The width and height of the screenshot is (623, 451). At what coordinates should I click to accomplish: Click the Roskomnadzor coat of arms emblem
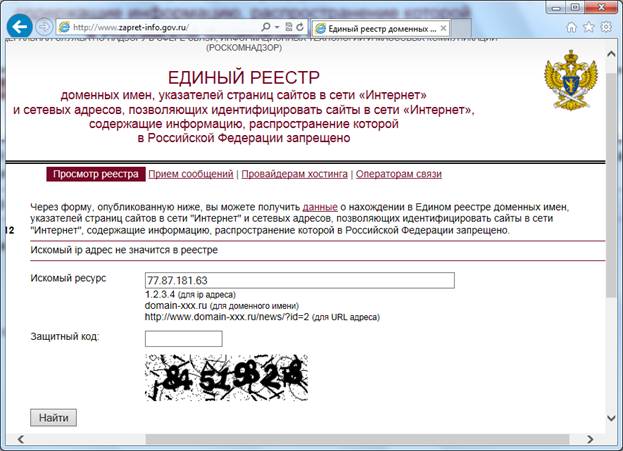571,79
